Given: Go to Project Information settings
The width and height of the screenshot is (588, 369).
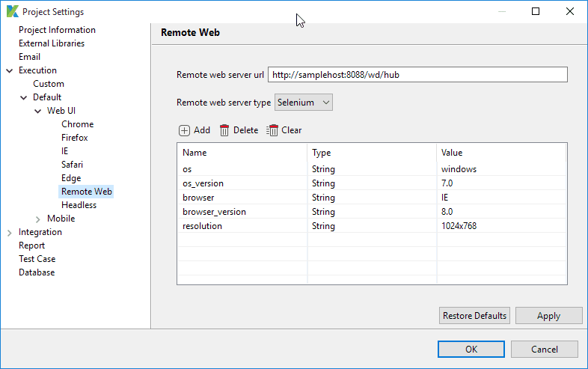Looking at the screenshot, I should tap(57, 30).
